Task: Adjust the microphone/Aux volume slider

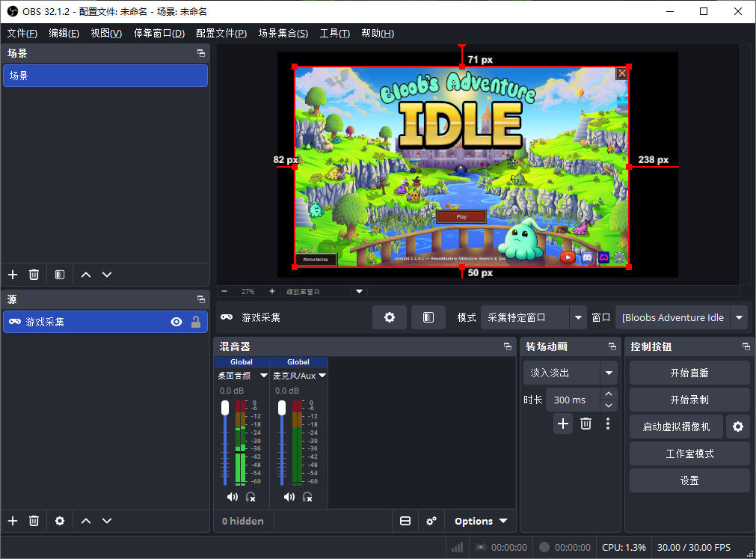Action: (x=282, y=442)
